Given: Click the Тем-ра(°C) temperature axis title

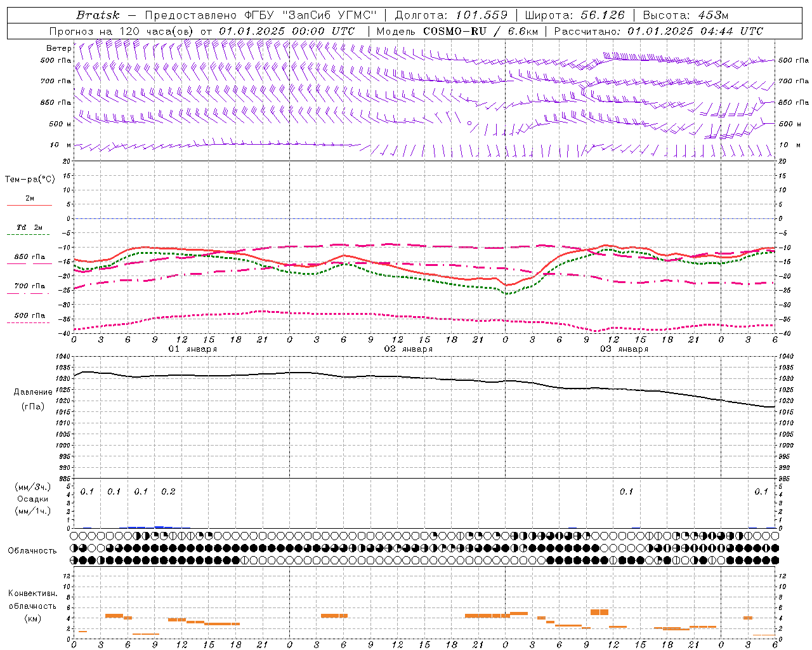Looking at the screenshot, I should [x=30, y=180].
